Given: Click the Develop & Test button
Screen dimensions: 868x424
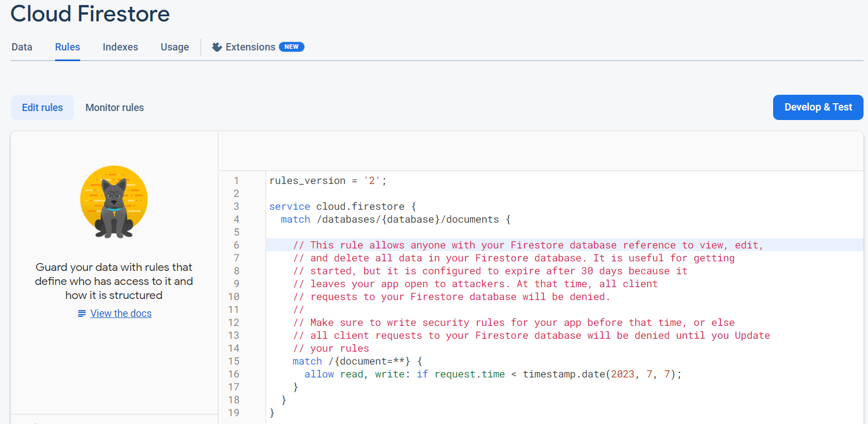Looking at the screenshot, I should (818, 107).
